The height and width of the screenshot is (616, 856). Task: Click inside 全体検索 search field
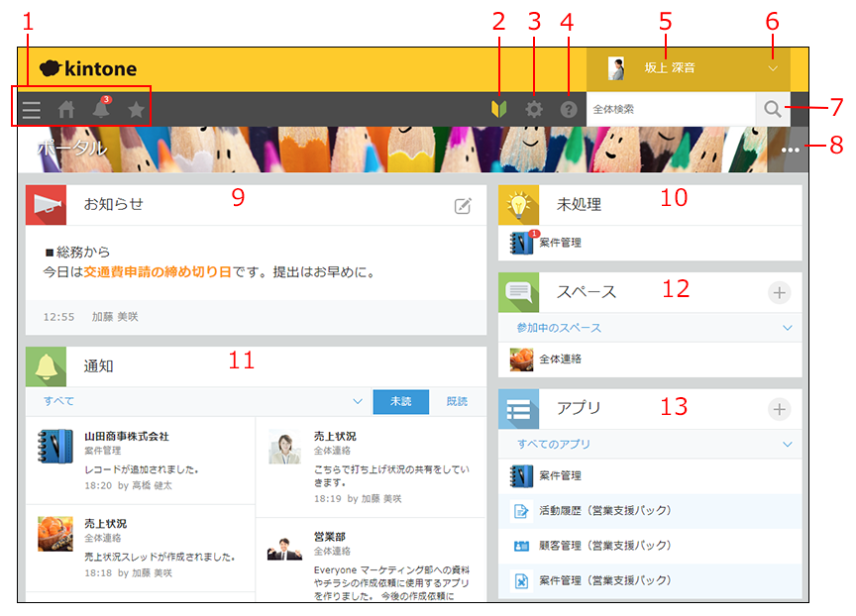point(671,109)
